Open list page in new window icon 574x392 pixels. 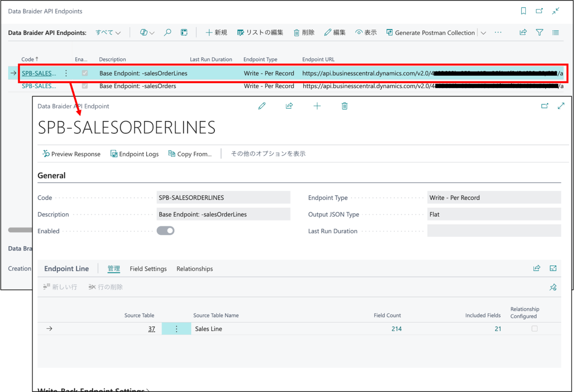point(539,11)
